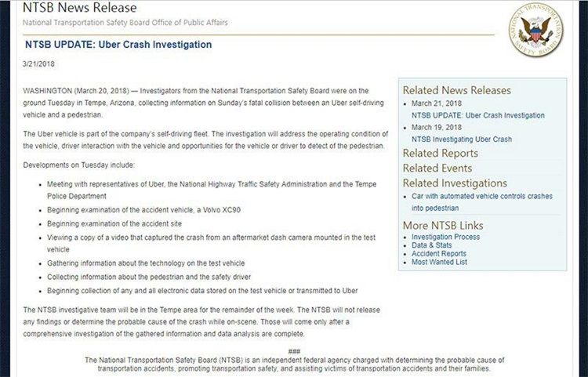Image resolution: width=588 pixels, height=377 pixels.
Task: Click paragraph about NTSB investigative team in Tempe
Action: click(x=201, y=322)
